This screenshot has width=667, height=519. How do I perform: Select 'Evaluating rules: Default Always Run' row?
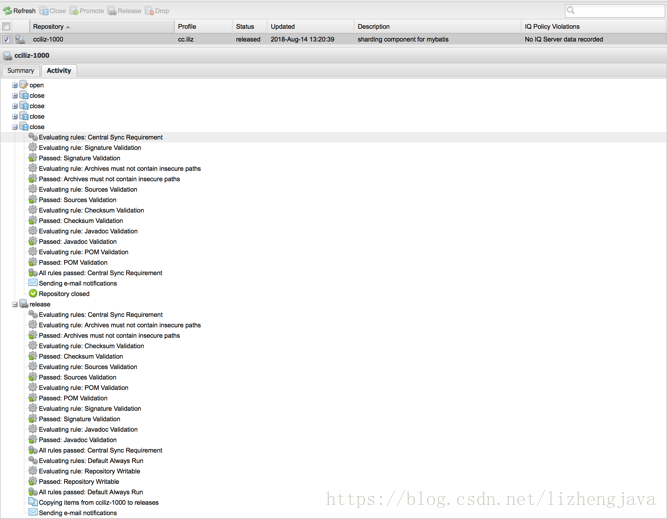pos(91,461)
